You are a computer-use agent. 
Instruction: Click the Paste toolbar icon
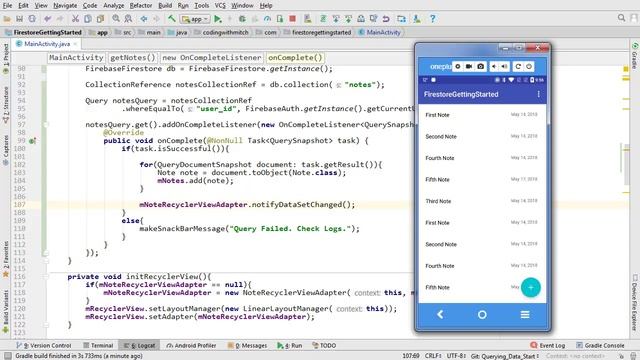click(x=100, y=19)
